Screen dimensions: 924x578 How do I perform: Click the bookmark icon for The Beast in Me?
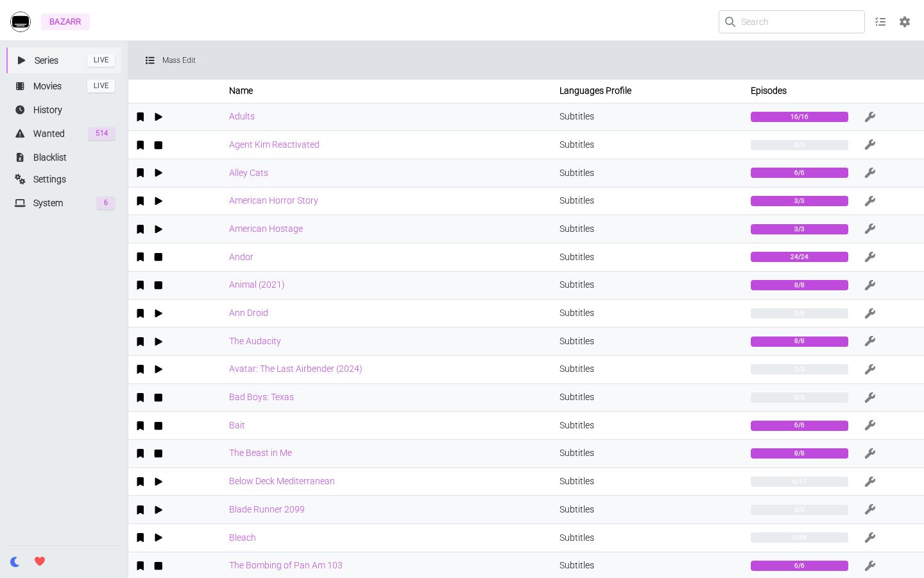pos(141,453)
